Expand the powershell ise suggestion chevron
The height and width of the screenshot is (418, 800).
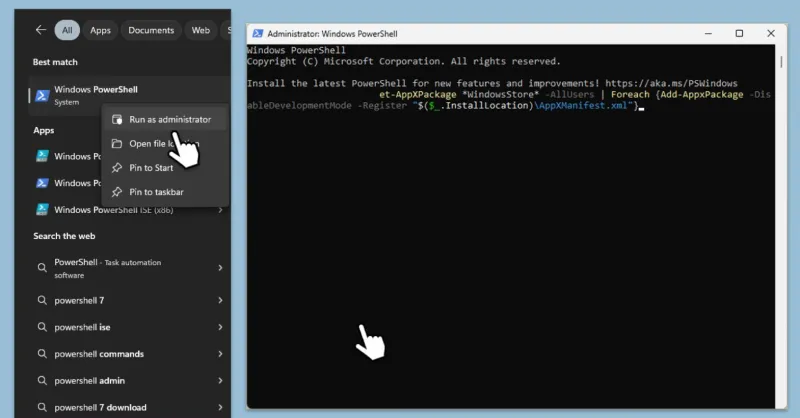pos(220,327)
